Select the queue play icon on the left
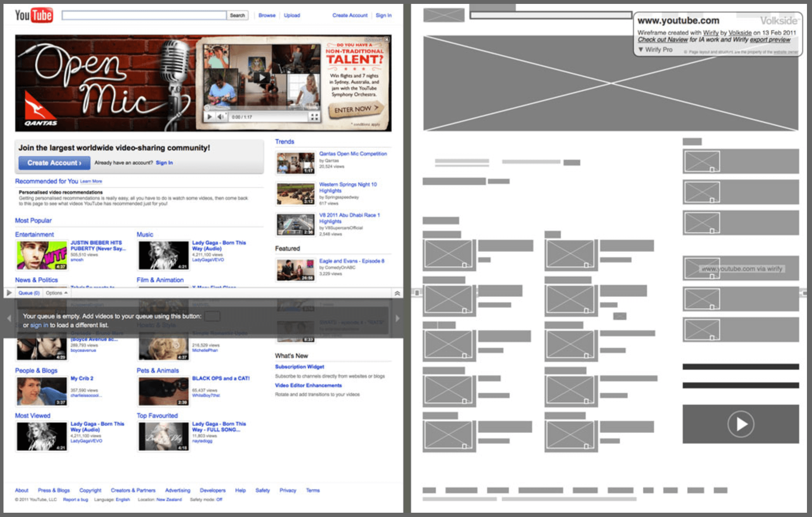The image size is (812, 517). click(x=9, y=292)
